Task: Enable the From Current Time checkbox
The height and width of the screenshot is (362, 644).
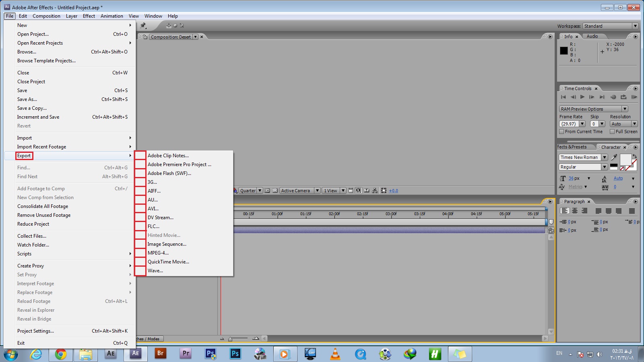Action: [561, 132]
